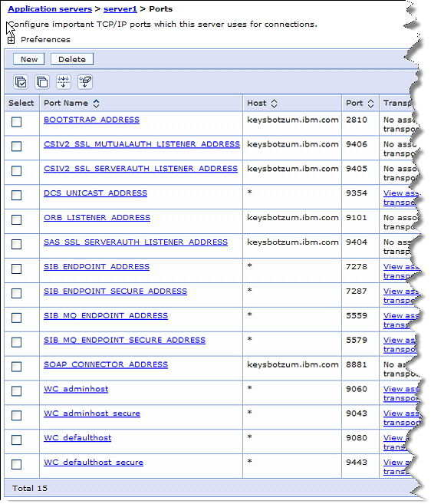This screenshot has width=431, height=504.
Task: Check the WC_defaulthost_secure row checkbox
Action: (16, 464)
